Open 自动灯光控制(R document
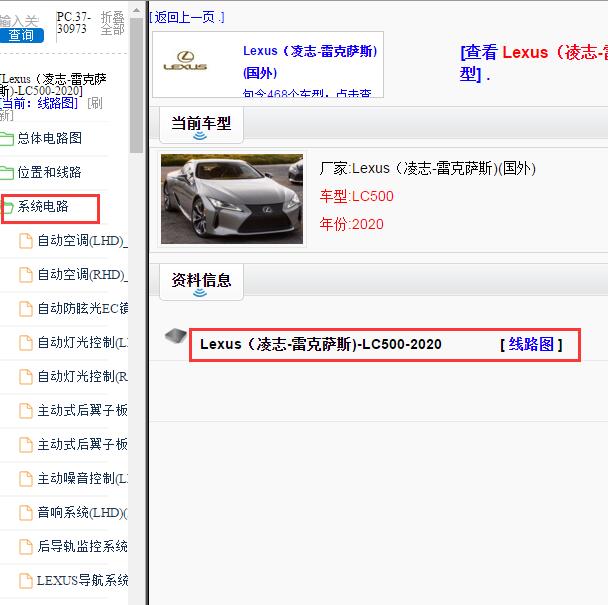This screenshot has width=608, height=605. click(x=83, y=377)
